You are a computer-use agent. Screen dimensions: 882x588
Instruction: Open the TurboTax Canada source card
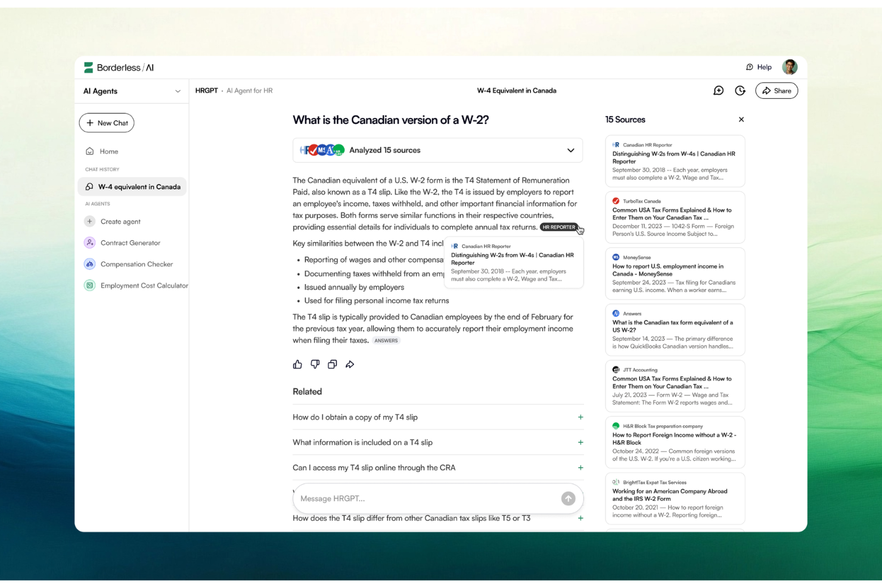(675, 217)
